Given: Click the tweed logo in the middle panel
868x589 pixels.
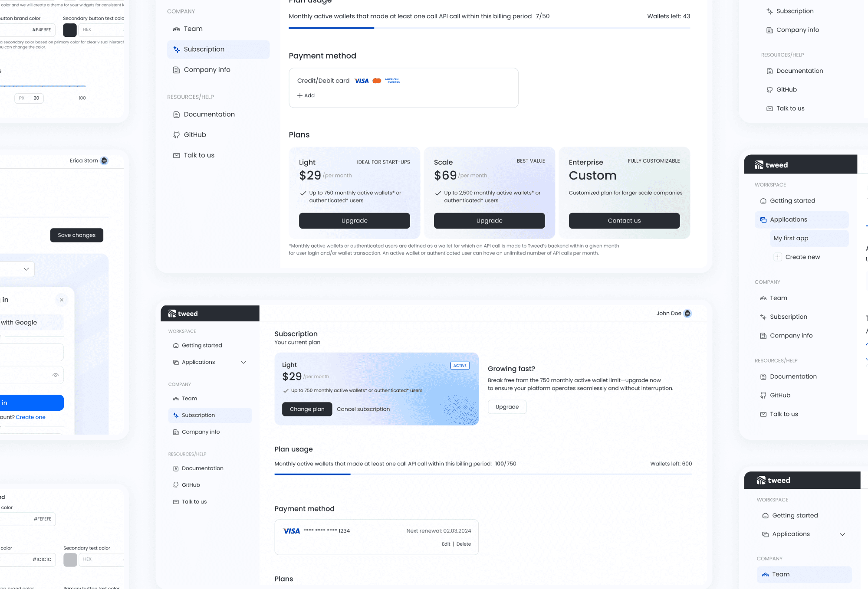Looking at the screenshot, I should 183,314.
